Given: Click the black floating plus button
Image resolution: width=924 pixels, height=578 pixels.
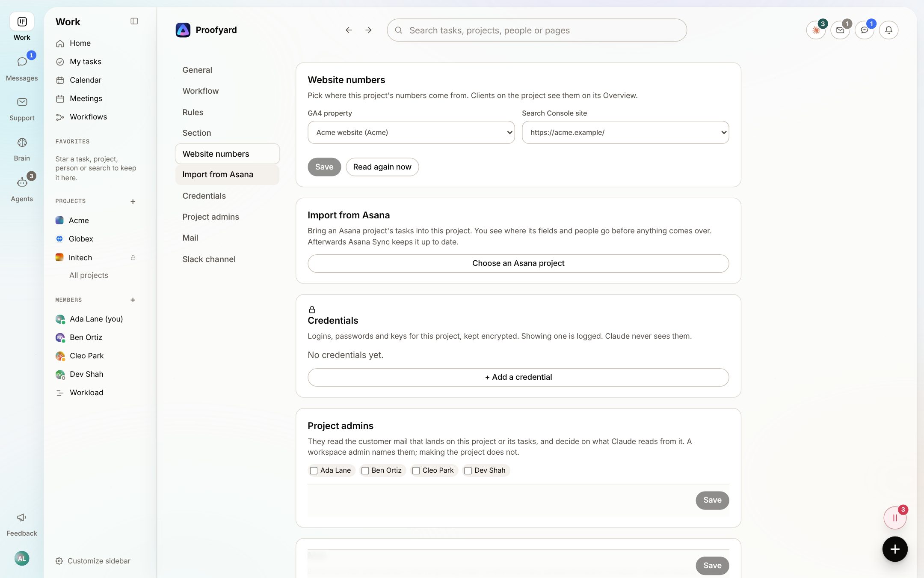Looking at the screenshot, I should click(x=895, y=549).
